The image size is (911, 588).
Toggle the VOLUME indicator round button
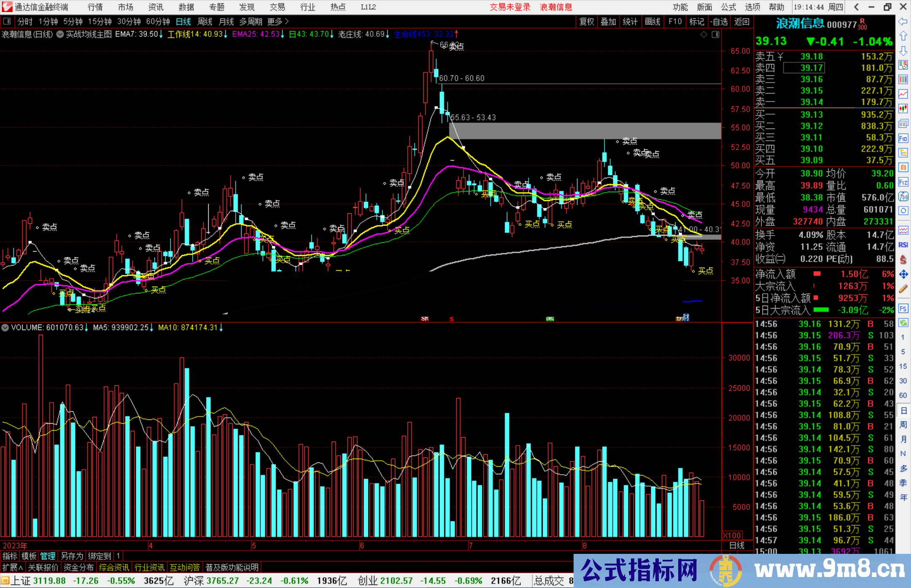click(x=5, y=328)
